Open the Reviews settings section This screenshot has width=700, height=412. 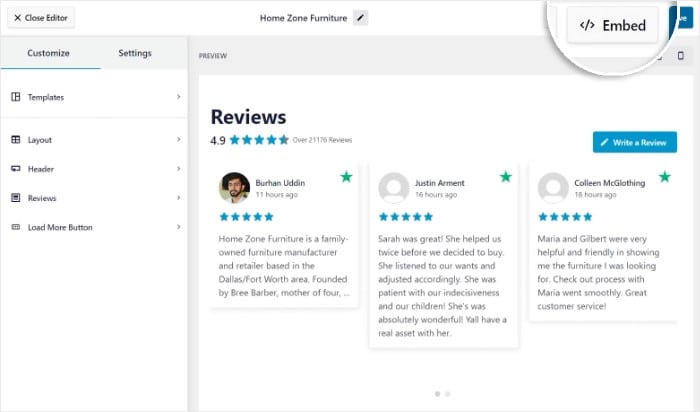(94, 198)
